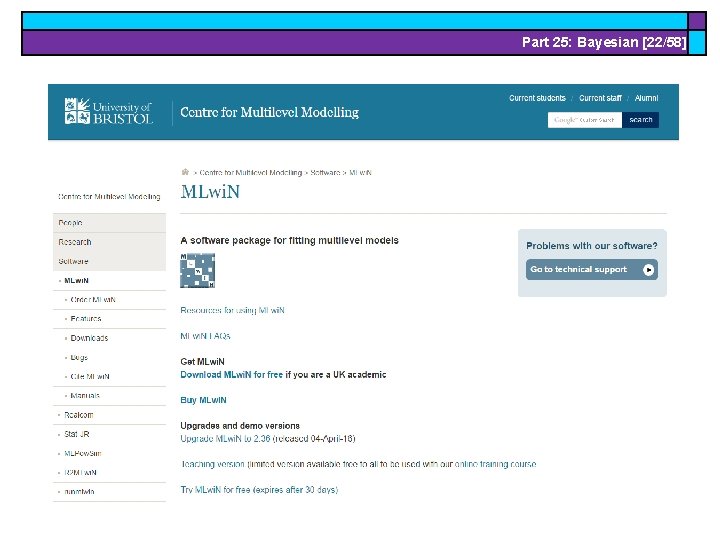Image resolution: width=720 pixels, height=540 pixels.
Task: Select Software in sidebar menu
Action: pyautogui.click(x=109, y=261)
